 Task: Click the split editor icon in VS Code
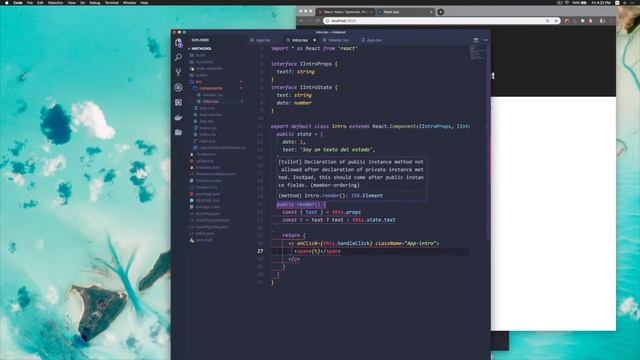pyautogui.click(x=476, y=40)
